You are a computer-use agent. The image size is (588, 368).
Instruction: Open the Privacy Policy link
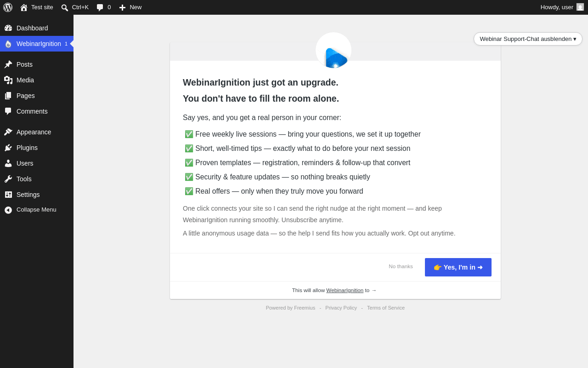click(341, 308)
